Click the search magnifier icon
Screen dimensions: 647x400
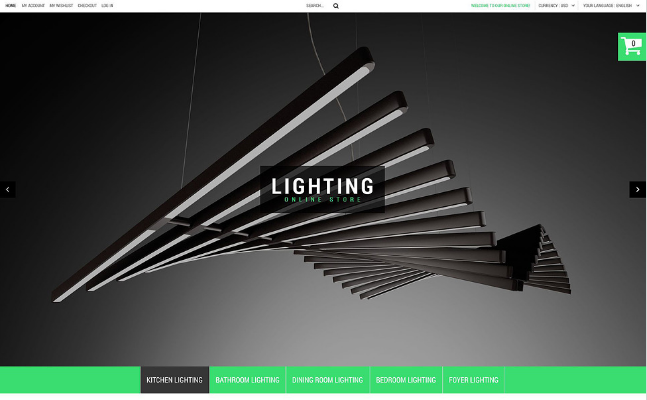pos(336,6)
